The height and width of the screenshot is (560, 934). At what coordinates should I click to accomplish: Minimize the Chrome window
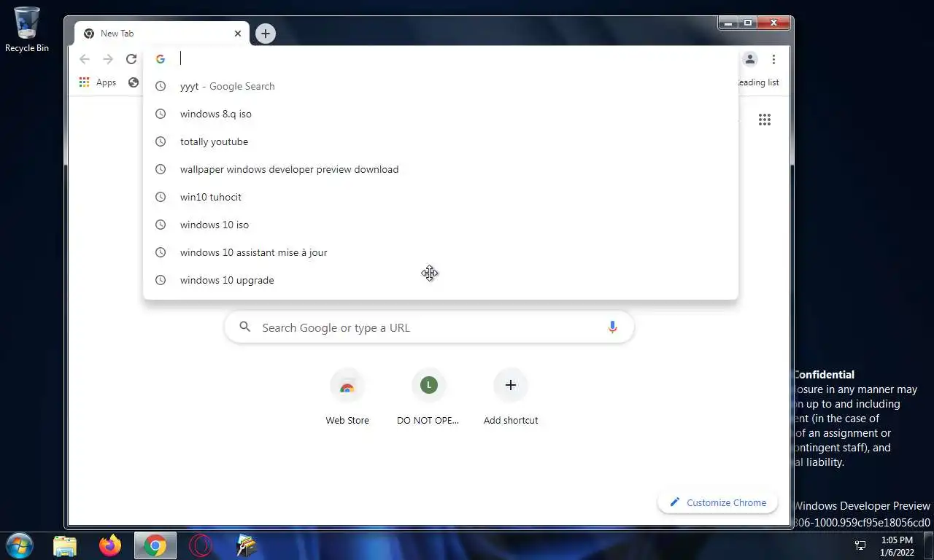point(728,23)
